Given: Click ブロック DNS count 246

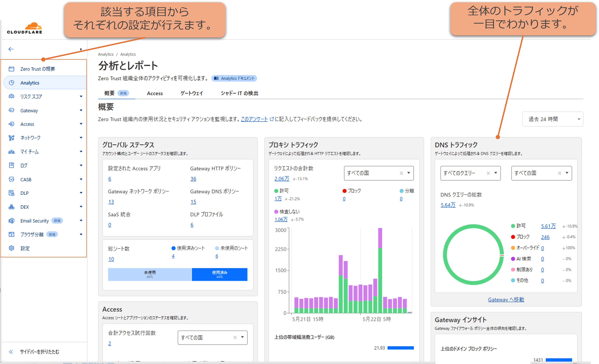Looking at the screenshot, I should pos(545,237).
